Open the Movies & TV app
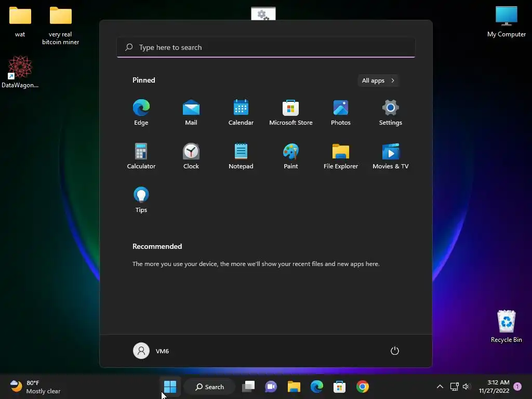This screenshot has width=532, height=399. (x=391, y=156)
